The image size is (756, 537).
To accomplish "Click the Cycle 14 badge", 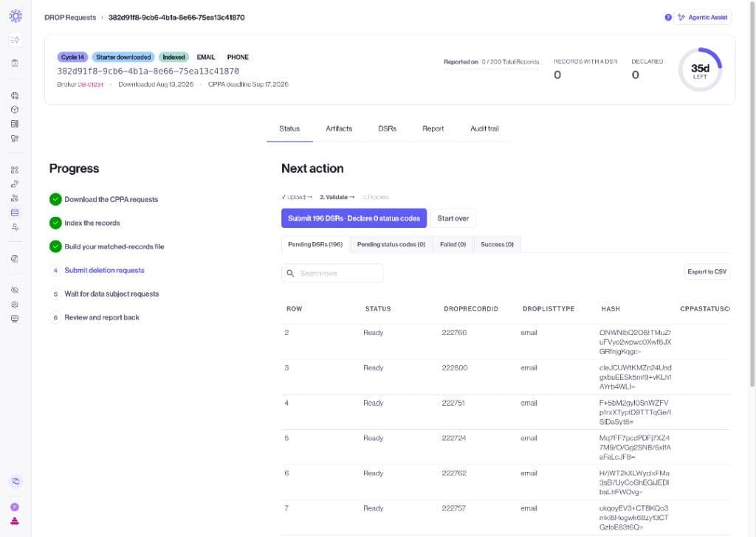I will (x=72, y=57).
